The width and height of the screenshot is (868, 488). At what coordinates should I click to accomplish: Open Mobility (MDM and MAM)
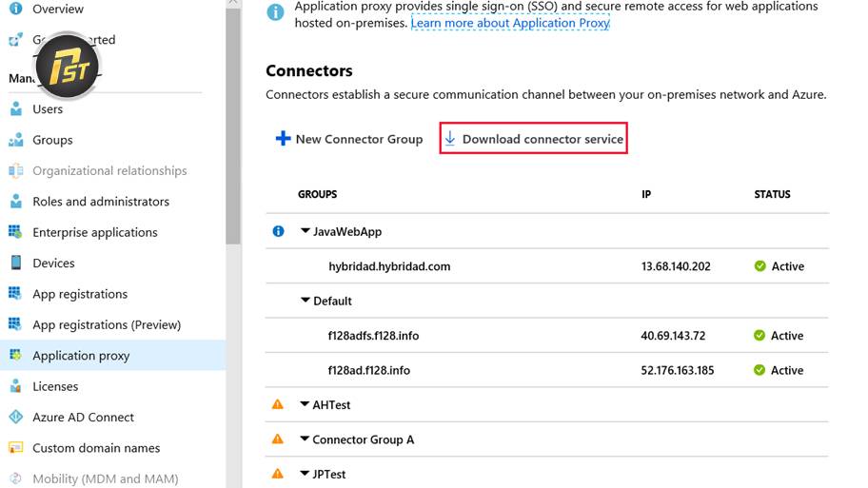pos(106,478)
